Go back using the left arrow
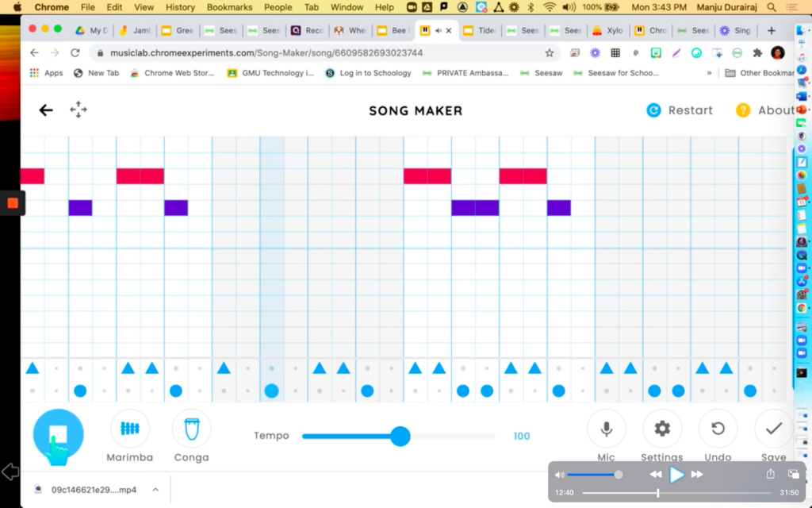This screenshot has width=812, height=508. [46, 110]
